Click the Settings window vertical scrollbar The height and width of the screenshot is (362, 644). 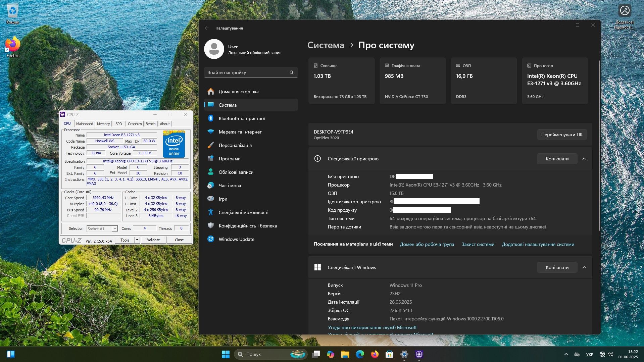599,146
